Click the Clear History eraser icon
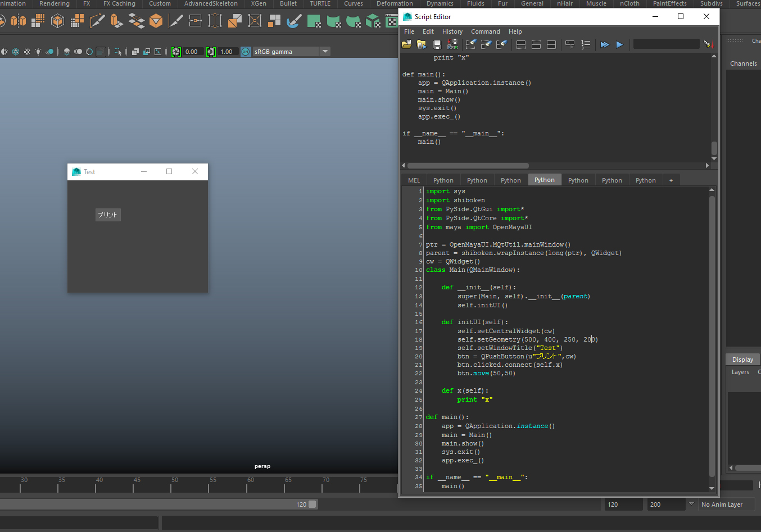This screenshot has width=761, height=532. click(471, 44)
